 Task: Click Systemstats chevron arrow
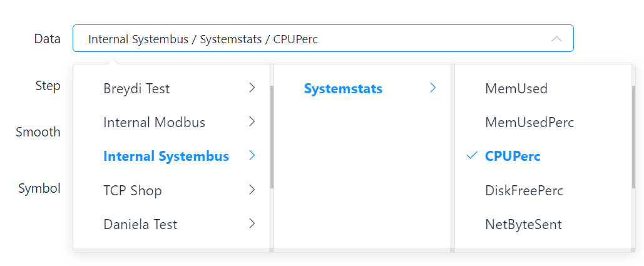point(432,88)
